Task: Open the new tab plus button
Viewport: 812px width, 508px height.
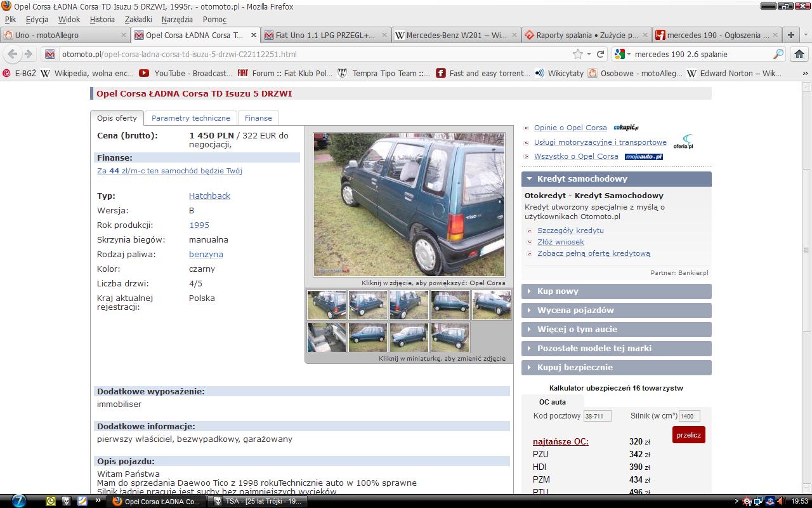Action: click(791, 35)
